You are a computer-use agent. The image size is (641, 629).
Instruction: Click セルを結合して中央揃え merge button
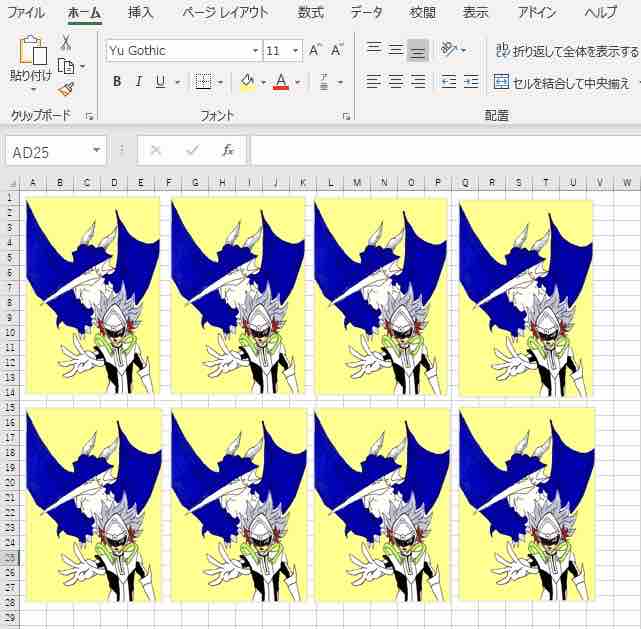pos(562,83)
